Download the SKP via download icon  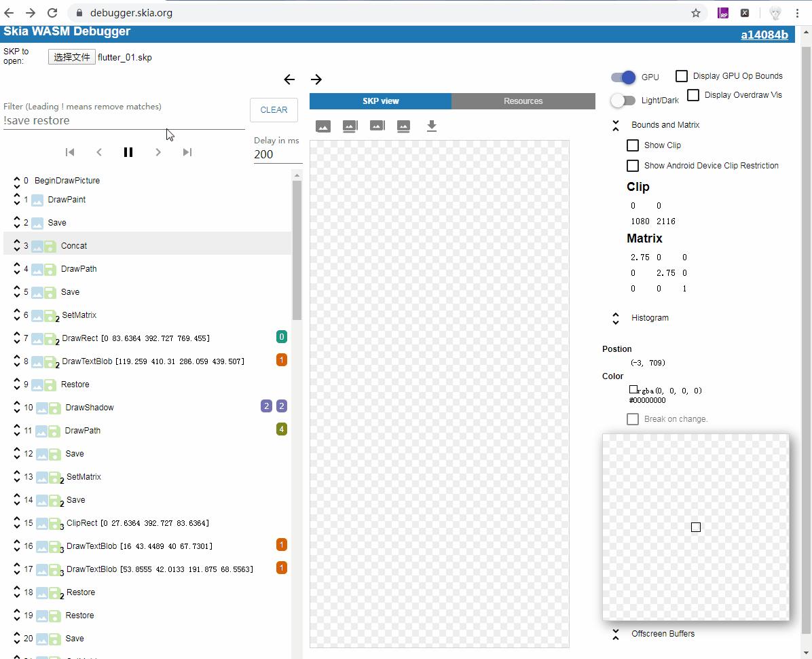(x=431, y=126)
